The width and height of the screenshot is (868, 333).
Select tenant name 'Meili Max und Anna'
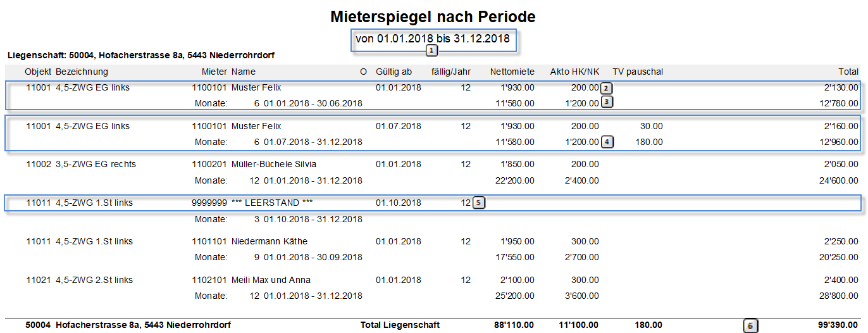point(271,280)
